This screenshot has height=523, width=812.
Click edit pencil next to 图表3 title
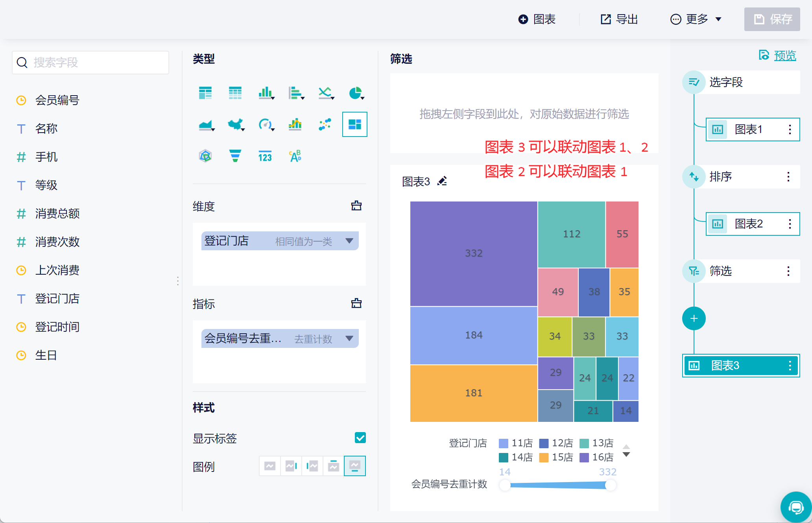[442, 181]
